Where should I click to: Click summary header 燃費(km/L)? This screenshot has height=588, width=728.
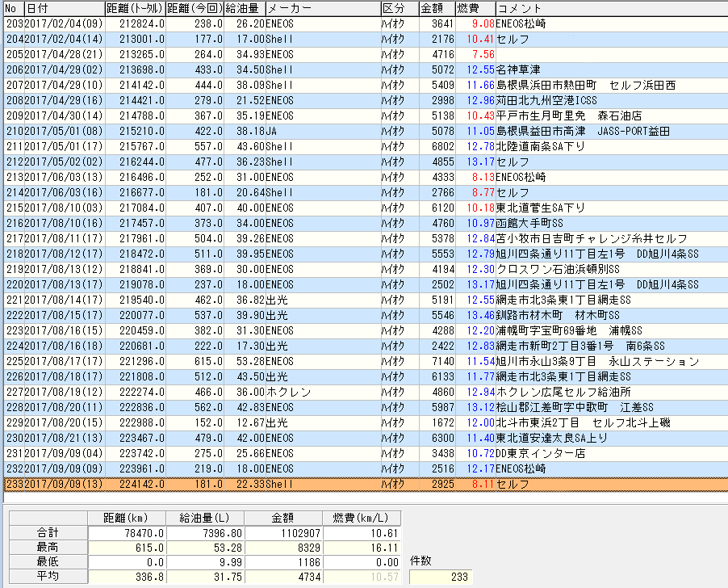pyautogui.click(x=362, y=518)
